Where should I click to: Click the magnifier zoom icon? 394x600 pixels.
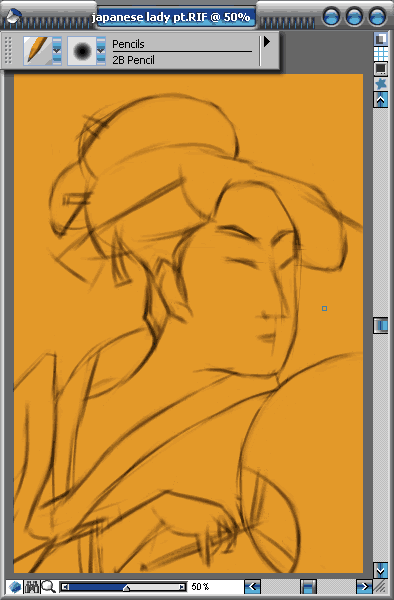pyautogui.click(x=49, y=586)
